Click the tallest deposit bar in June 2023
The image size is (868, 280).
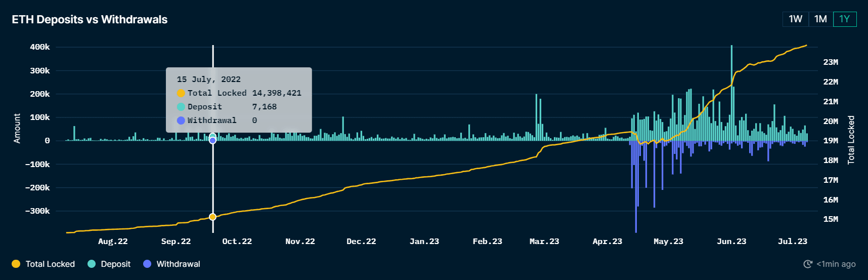[x=731, y=93]
